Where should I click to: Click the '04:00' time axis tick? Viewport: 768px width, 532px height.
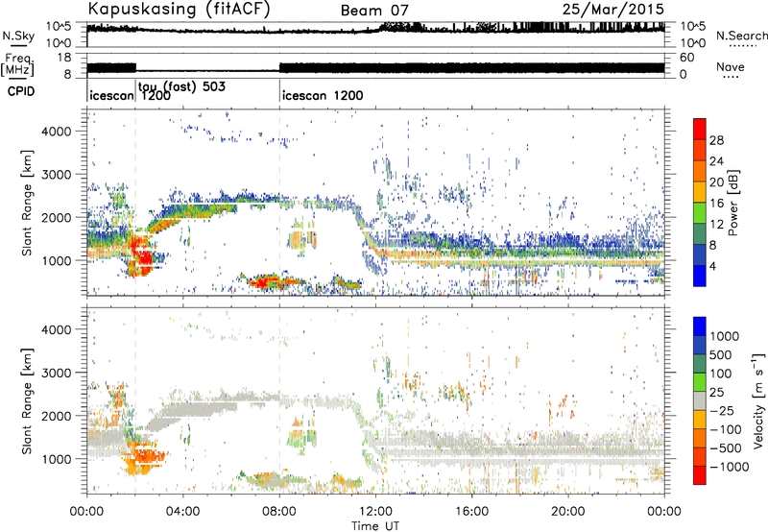pyautogui.click(x=183, y=512)
